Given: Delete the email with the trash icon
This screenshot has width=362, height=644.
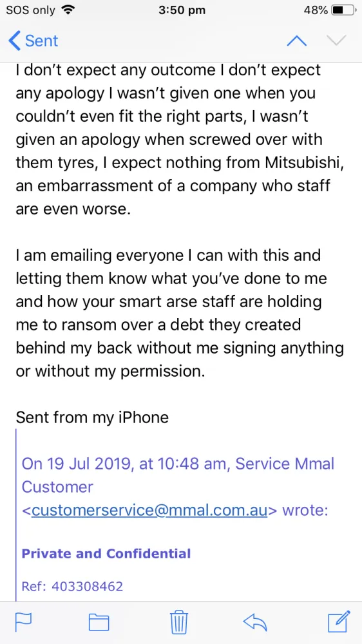Looking at the screenshot, I should tap(179, 622).
